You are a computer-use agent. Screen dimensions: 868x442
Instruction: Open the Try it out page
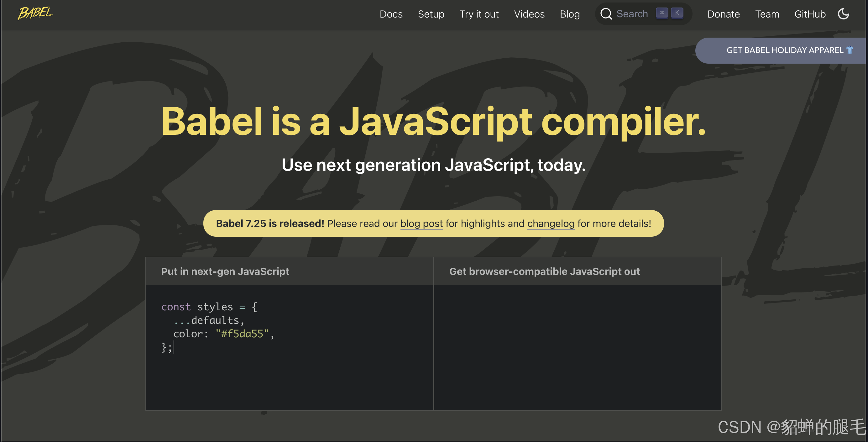(479, 14)
